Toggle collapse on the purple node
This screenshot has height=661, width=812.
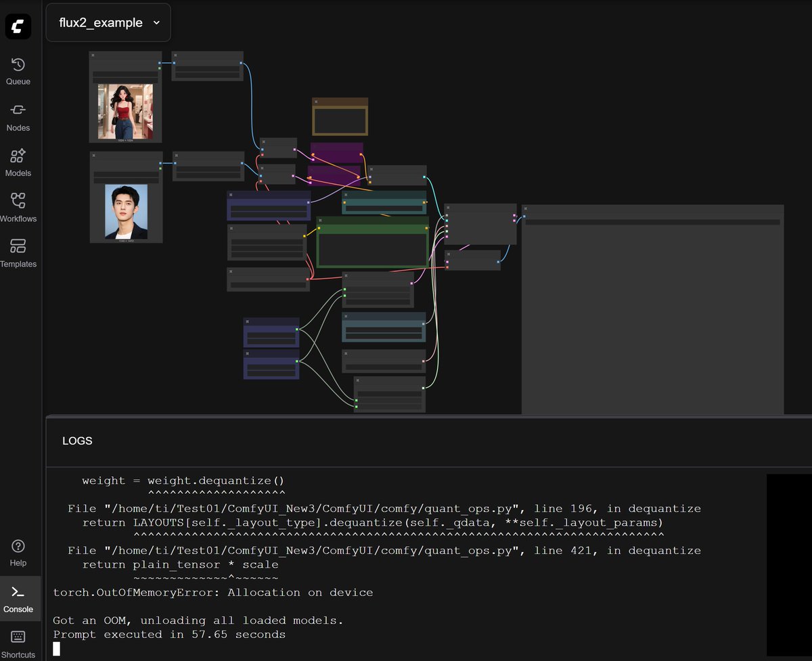pos(313,145)
